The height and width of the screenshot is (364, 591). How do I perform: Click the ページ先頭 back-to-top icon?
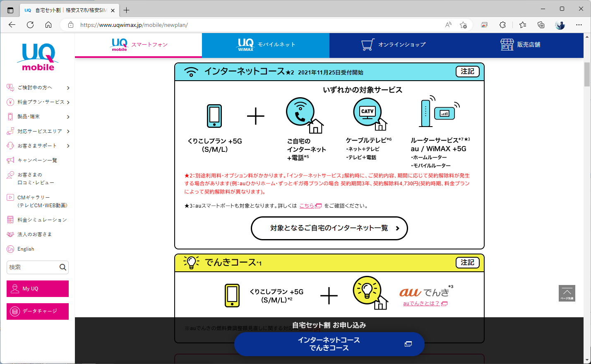pos(567,293)
